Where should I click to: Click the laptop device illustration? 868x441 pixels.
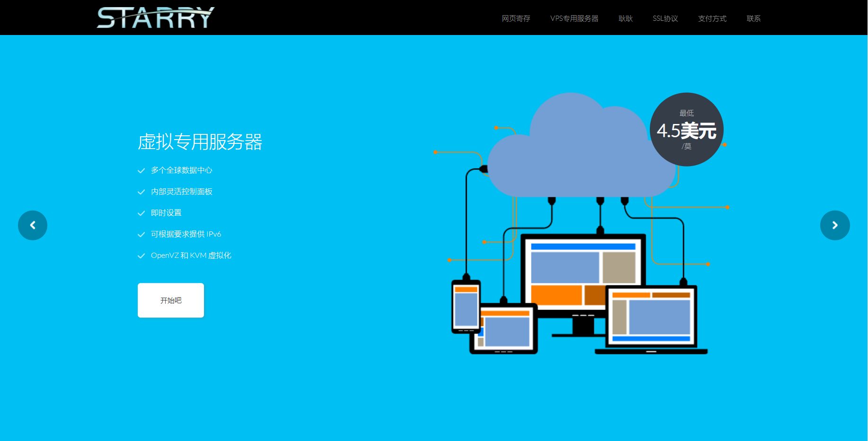651,319
